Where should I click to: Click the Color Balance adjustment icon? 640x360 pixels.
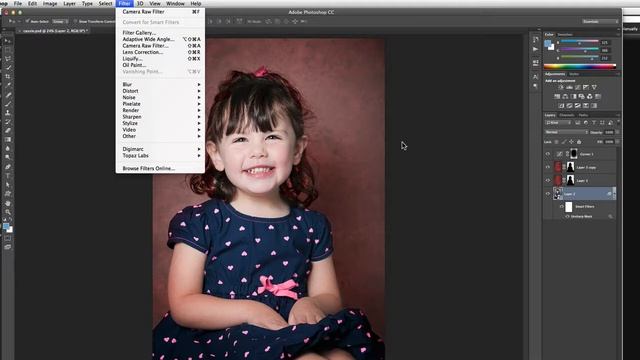tap(565, 97)
